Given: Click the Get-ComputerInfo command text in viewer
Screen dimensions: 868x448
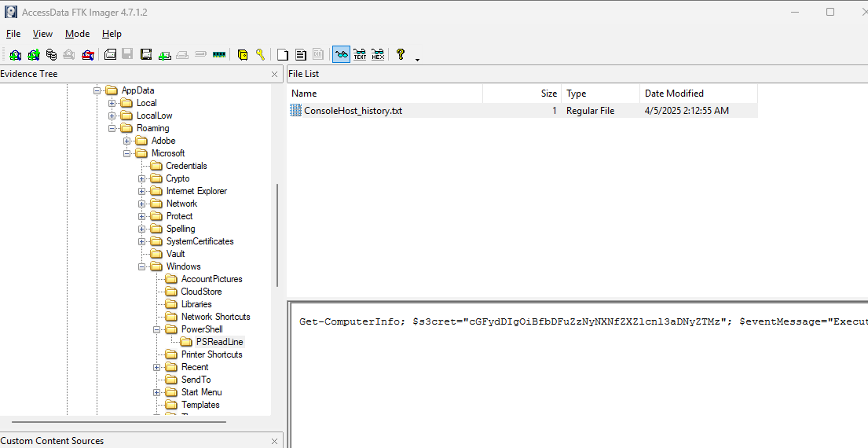Looking at the screenshot, I should coord(352,321).
